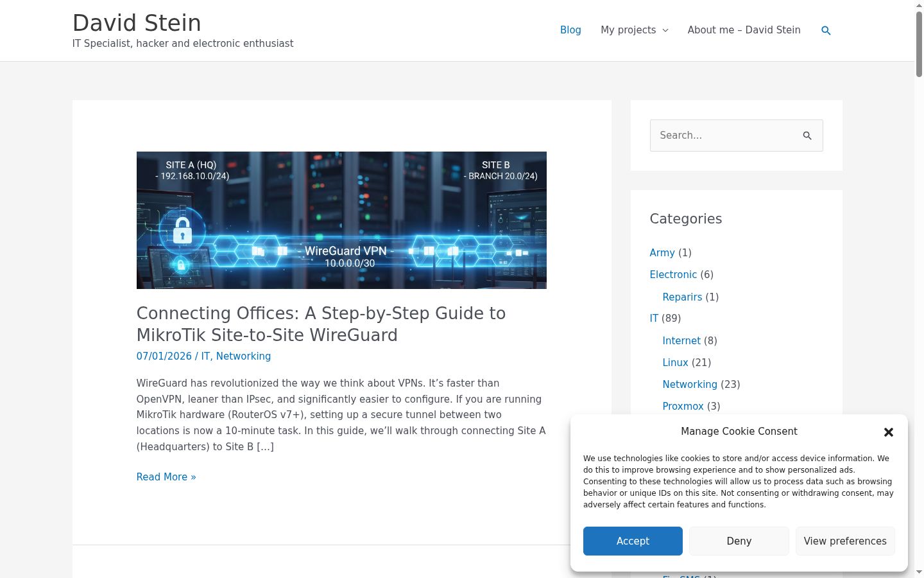
Task: Open the IT category in post meta
Action: tap(205, 356)
